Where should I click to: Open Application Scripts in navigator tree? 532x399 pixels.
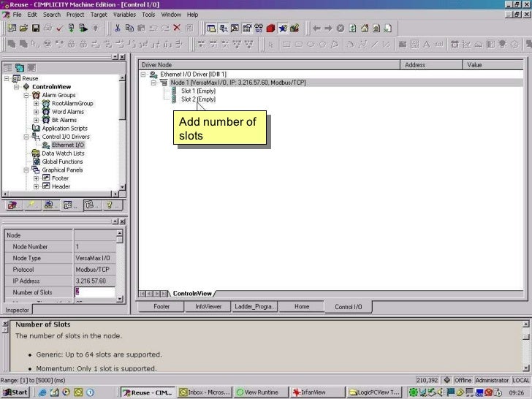click(x=64, y=129)
